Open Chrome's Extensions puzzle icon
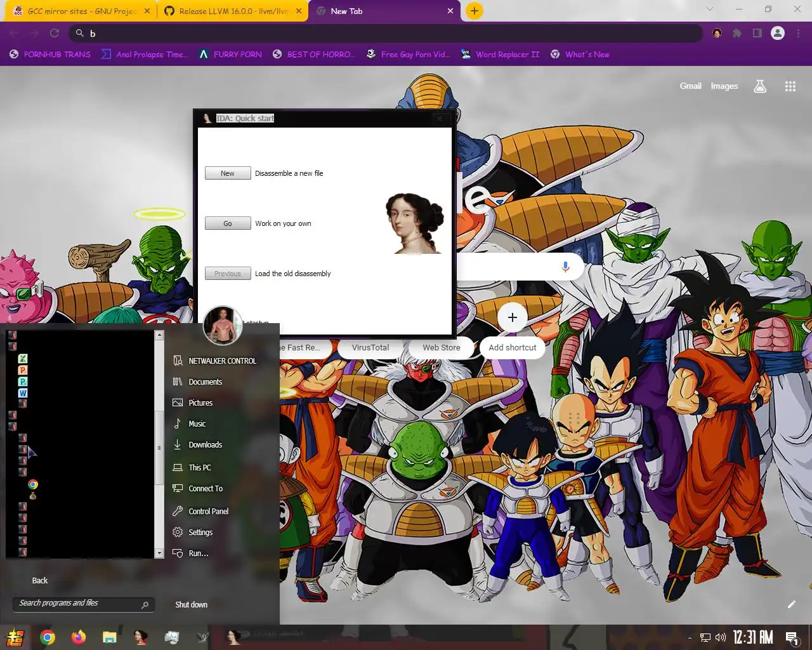The image size is (812, 650). click(x=737, y=33)
